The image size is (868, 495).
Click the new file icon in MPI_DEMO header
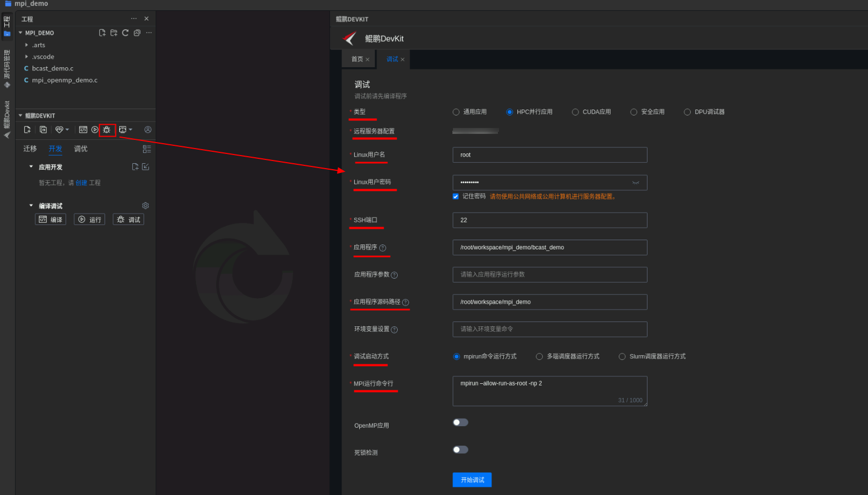pos(102,33)
